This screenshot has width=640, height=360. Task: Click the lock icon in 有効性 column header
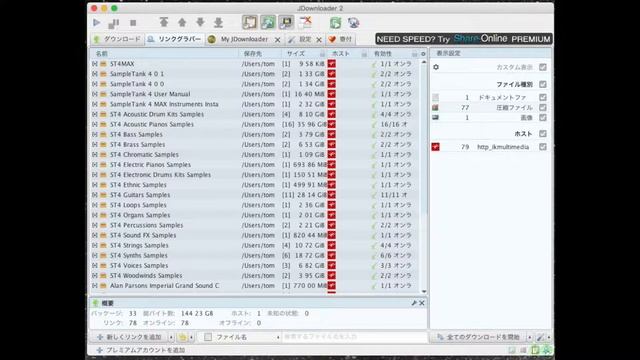(x=415, y=54)
